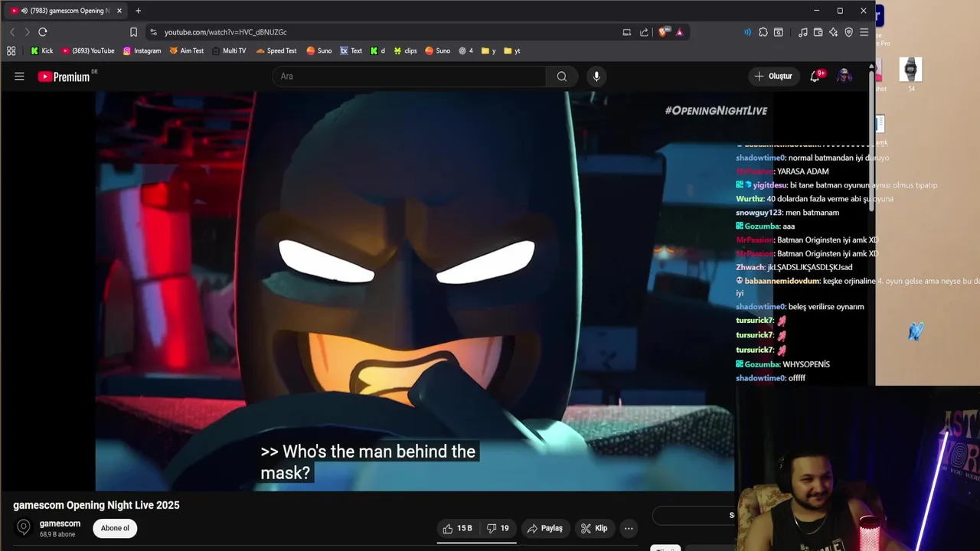980x551 pixels.
Task: Open the clips bookmark
Action: coord(405,51)
